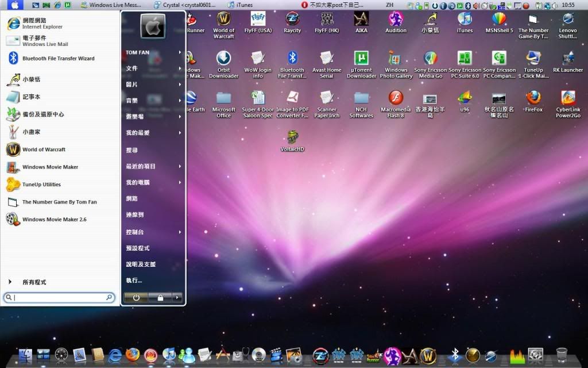Screen dimensions: 588x368
Task: Launch Windows Live Messenger from the dock
Action: (187, 355)
